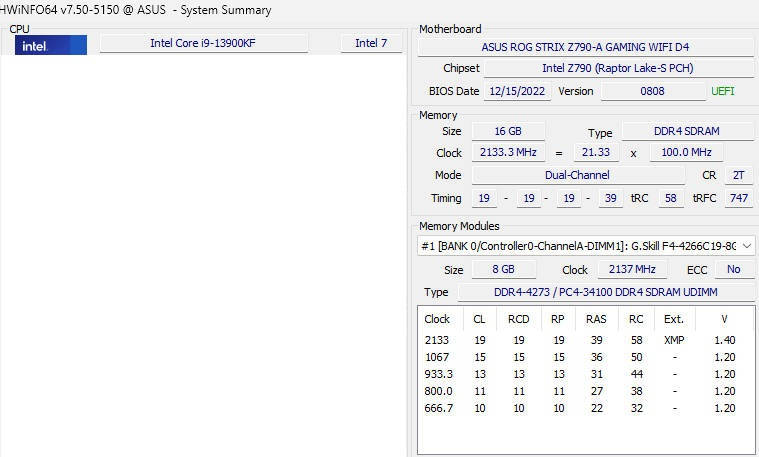Click the green UEFI label
The image size is (759, 457).
click(722, 91)
